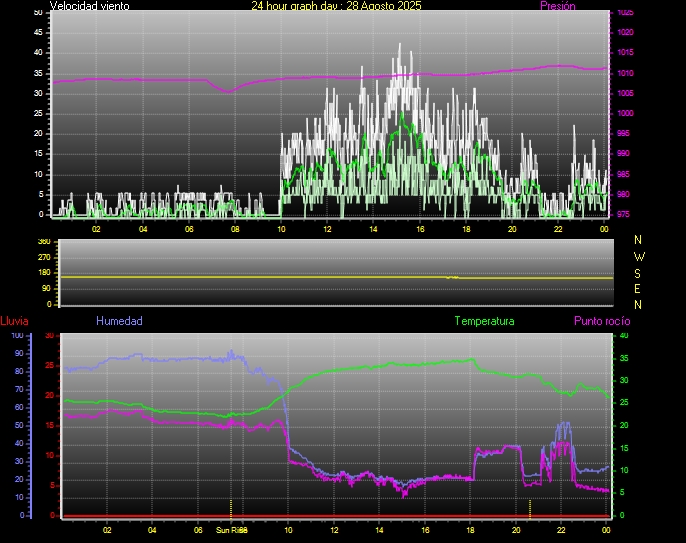The width and height of the screenshot is (686, 543).
Task: Click pressure axis value 985
Action: [x=623, y=174]
